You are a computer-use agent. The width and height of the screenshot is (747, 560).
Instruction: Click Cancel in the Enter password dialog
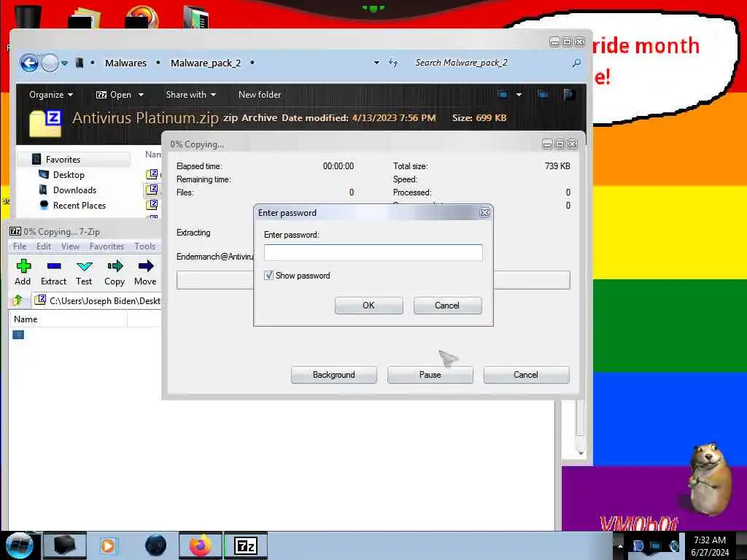447,306
